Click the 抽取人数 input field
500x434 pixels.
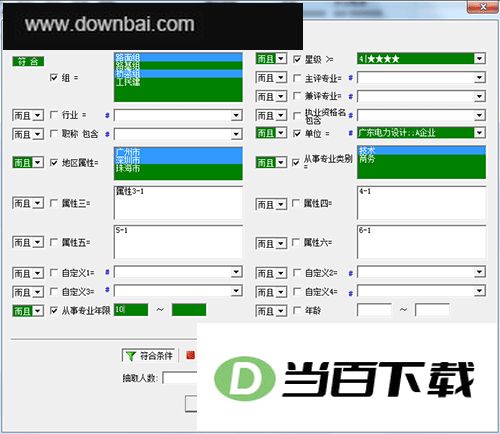[x=180, y=378]
